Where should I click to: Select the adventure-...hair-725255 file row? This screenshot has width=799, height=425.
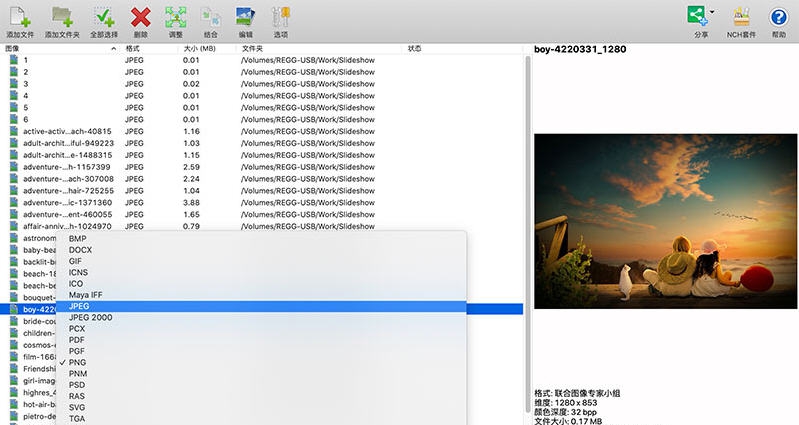(x=261, y=191)
